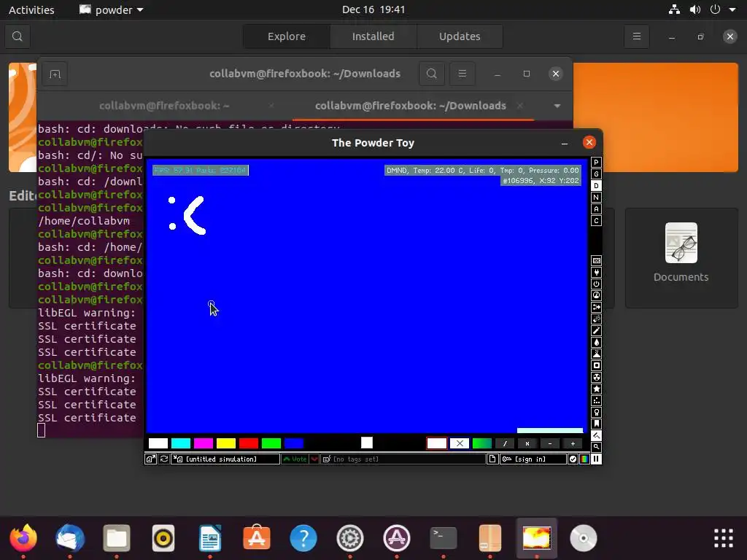Expand the terminal tab list dropdown arrow
Image resolution: width=747 pixels, height=560 pixels.
(557, 106)
